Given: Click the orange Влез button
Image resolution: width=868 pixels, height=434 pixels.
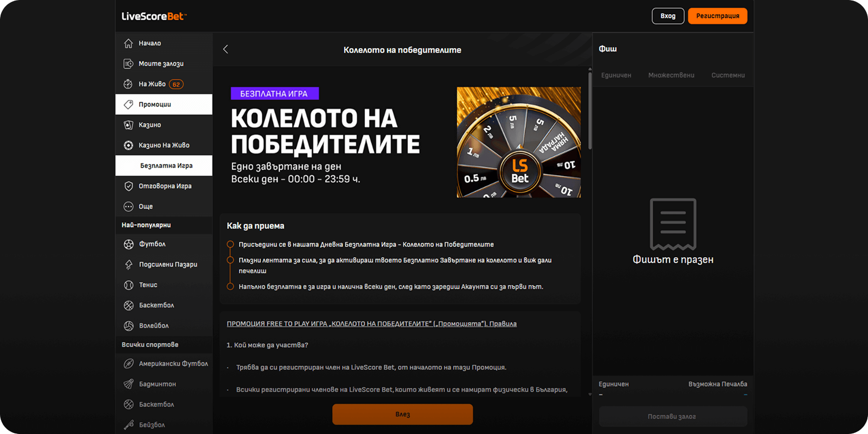Looking at the screenshot, I should click(403, 414).
